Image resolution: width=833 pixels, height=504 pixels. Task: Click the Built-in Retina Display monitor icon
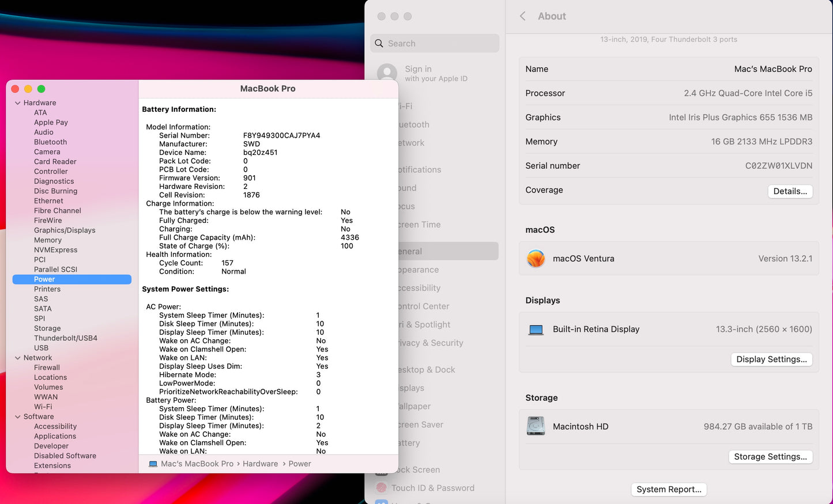(536, 329)
